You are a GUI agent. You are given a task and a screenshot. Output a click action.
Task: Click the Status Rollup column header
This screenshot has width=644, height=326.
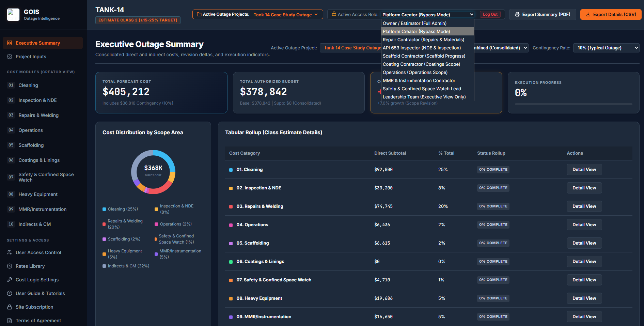pos(491,153)
